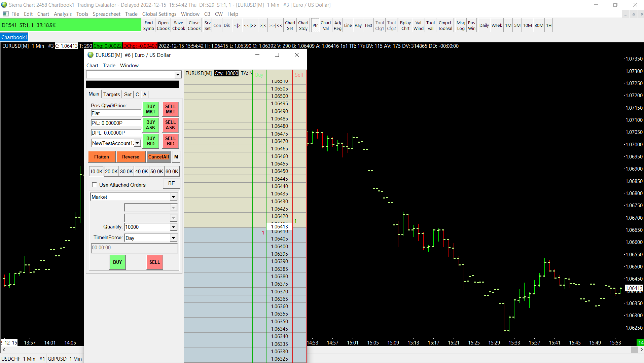Open Tool Values toolbar button
Screen dimensions: 644x363
pyautogui.click(x=431, y=26)
